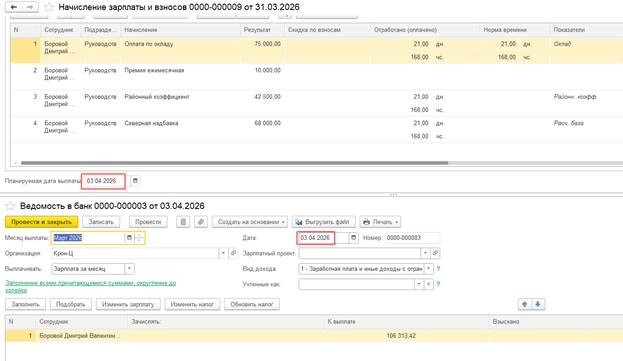The height and width of the screenshot is (361, 623).
Task: Open the document movements report icon
Action: point(183,222)
